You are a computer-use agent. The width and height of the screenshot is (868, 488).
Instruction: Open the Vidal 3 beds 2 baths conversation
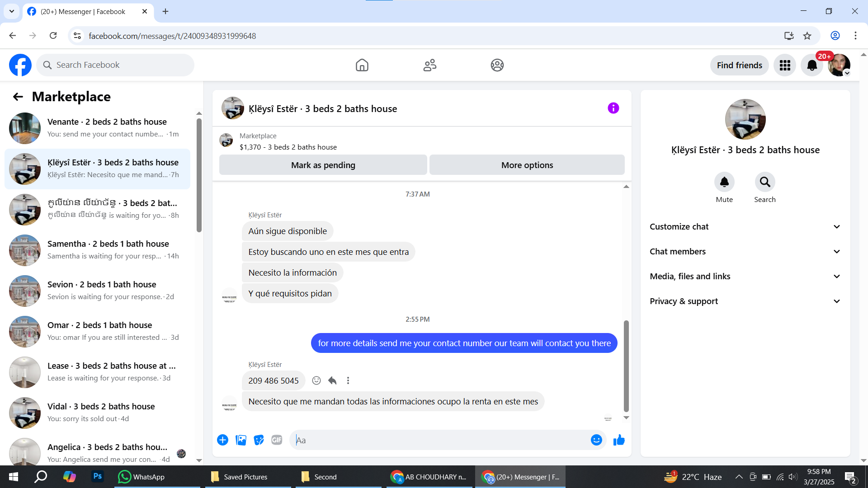click(97, 413)
